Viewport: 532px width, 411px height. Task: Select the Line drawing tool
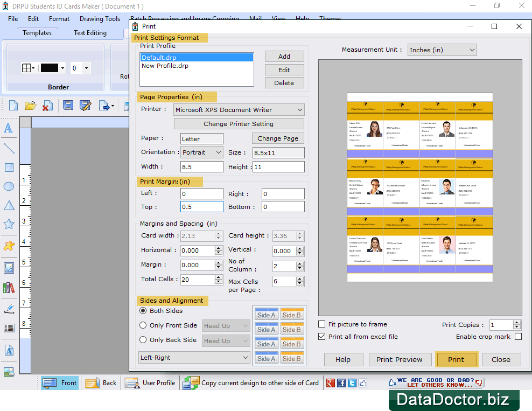[9, 148]
